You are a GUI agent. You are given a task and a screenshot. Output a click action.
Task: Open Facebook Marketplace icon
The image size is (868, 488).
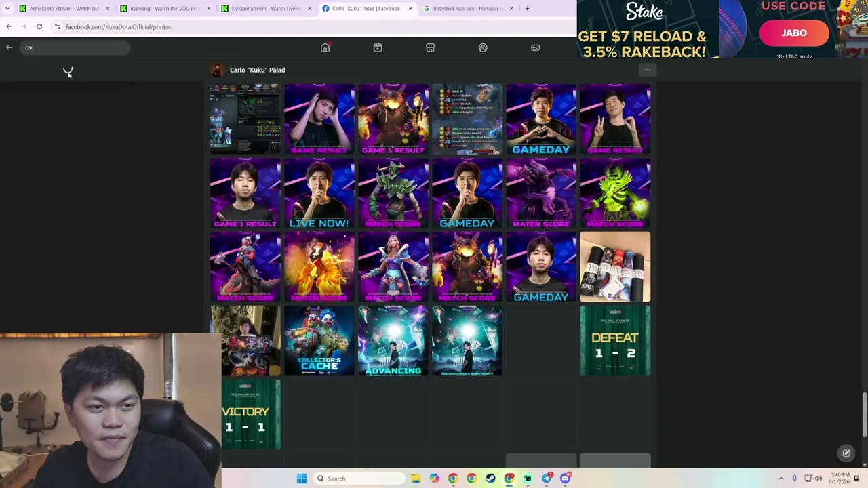coord(430,47)
